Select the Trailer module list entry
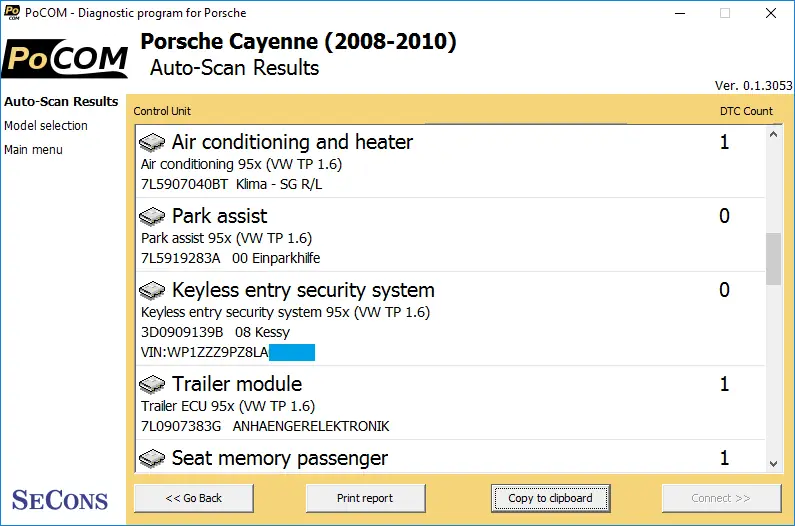This screenshot has width=795, height=526. (450, 403)
